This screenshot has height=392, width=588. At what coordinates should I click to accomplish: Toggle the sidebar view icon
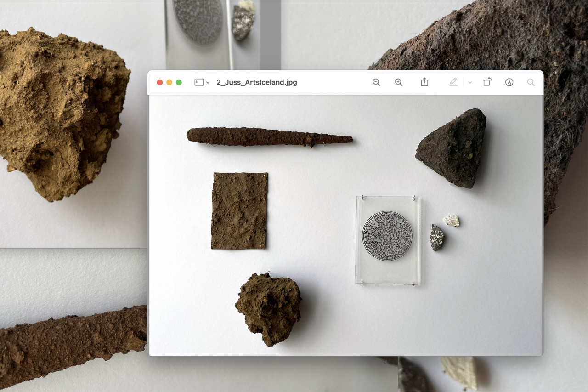pos(198,82)
